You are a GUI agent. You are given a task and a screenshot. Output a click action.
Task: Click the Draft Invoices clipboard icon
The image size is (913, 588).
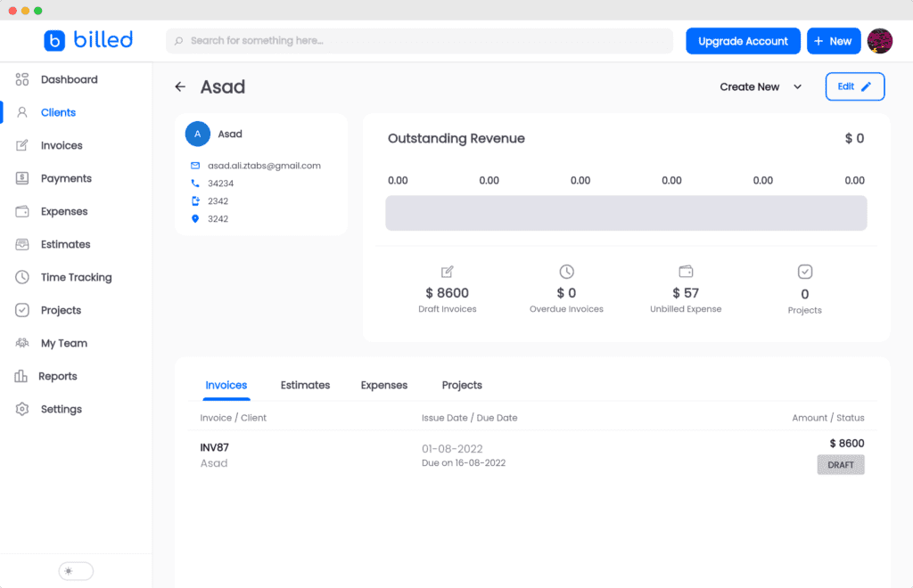click(x=447, y=272)
